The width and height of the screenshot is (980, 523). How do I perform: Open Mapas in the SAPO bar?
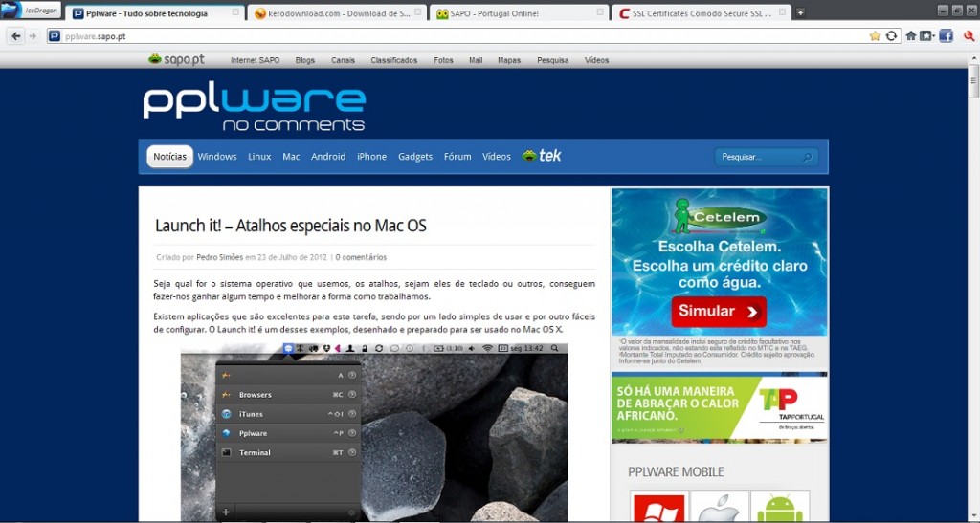coord(509,60)
